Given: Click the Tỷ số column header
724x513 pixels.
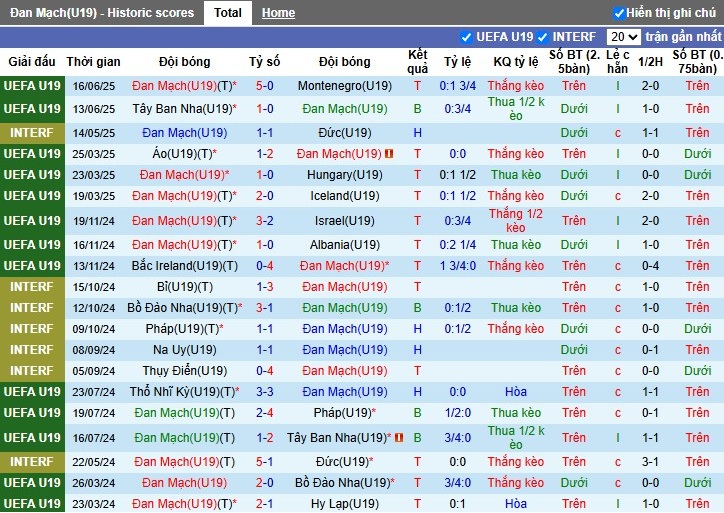Looking at the screenshot, I should click(265, 62).
